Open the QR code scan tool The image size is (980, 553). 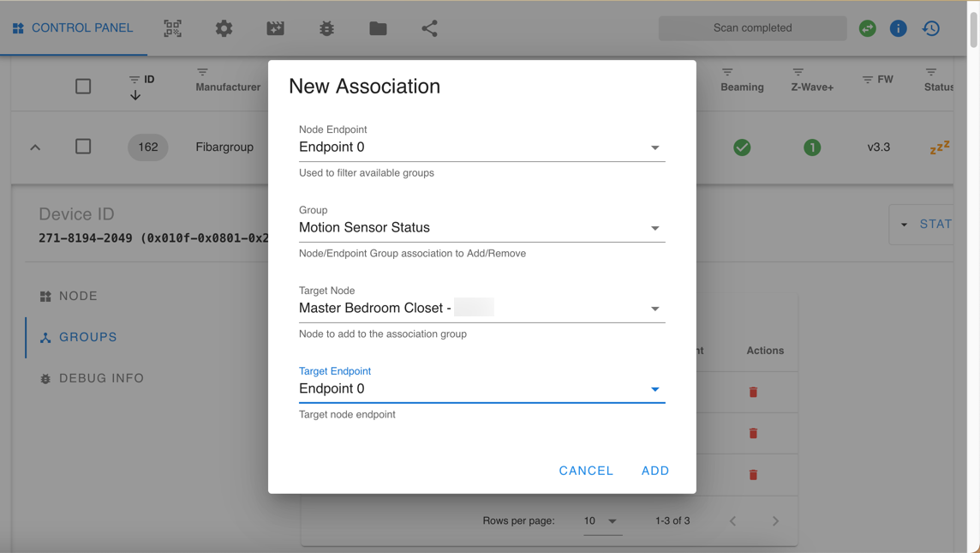pos(172,27)
